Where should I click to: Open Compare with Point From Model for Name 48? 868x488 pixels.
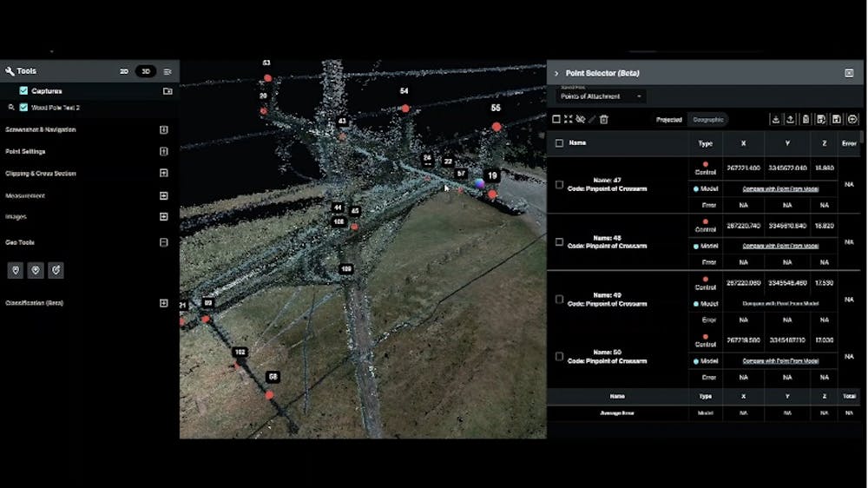click(780, 246)
